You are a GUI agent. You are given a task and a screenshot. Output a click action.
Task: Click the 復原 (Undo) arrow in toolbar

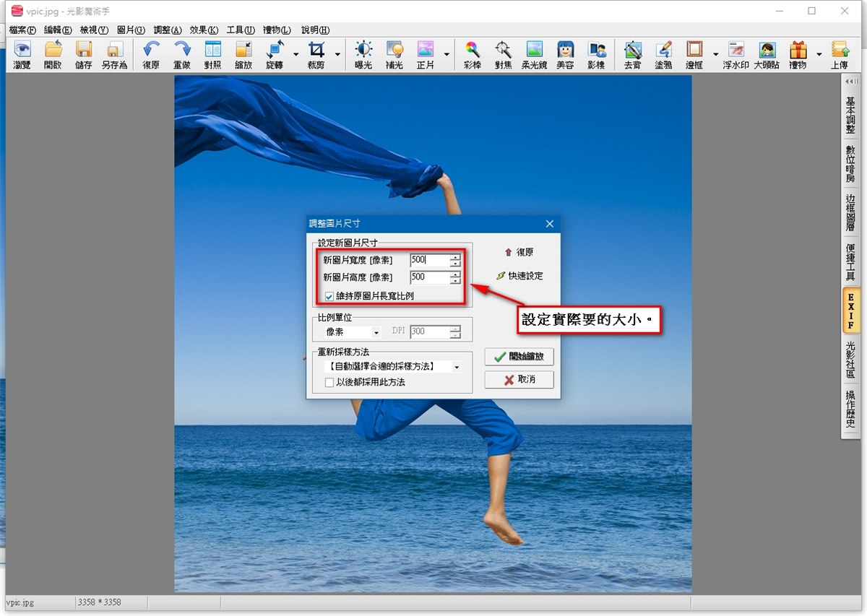point(151,54)
